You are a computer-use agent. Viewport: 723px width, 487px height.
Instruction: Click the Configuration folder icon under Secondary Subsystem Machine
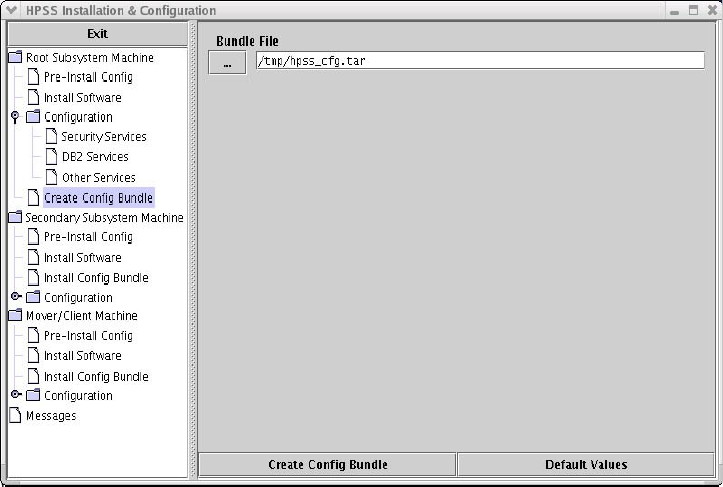pos(33,297)
